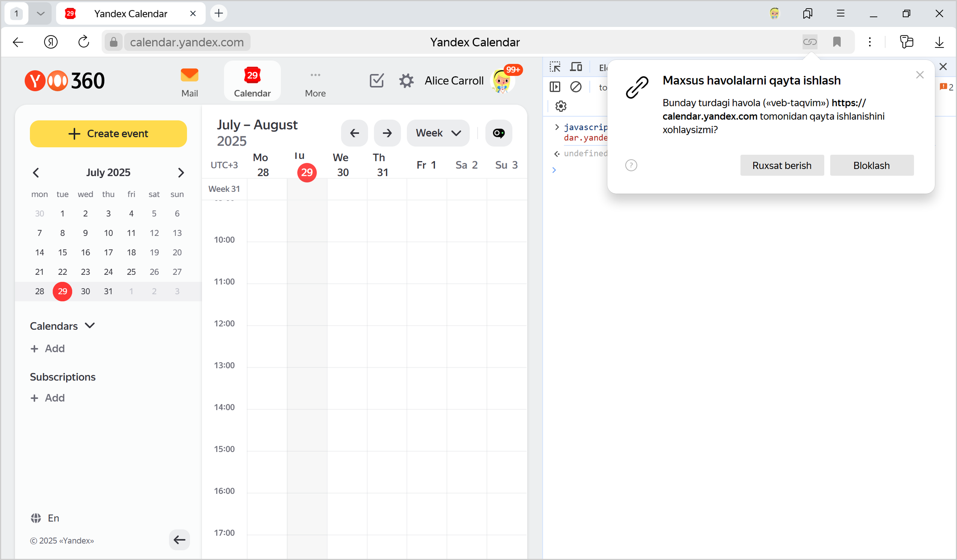
Task: Select the inspect element picker tool
Action: pyautogui.click(x=555, y=67)
